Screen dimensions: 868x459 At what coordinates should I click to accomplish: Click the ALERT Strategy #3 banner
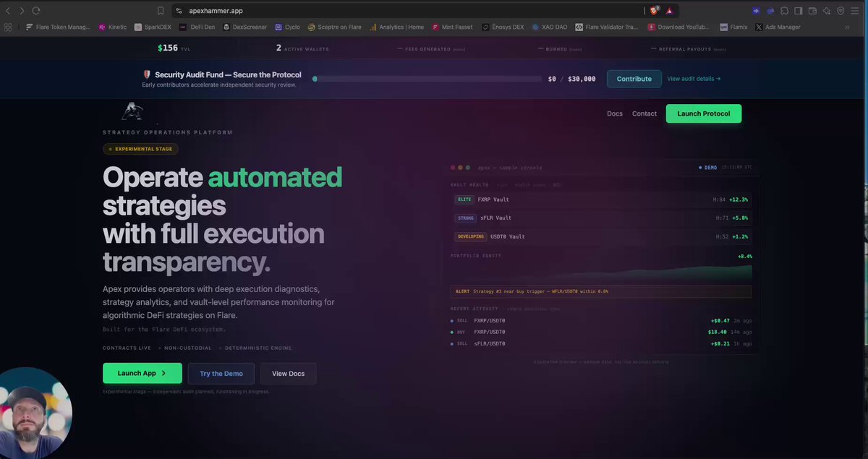601,291
